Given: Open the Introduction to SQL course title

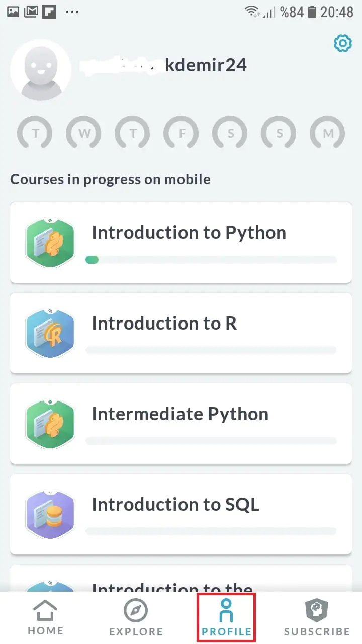Looking at the screenshot, I should (x=175, y=504).
